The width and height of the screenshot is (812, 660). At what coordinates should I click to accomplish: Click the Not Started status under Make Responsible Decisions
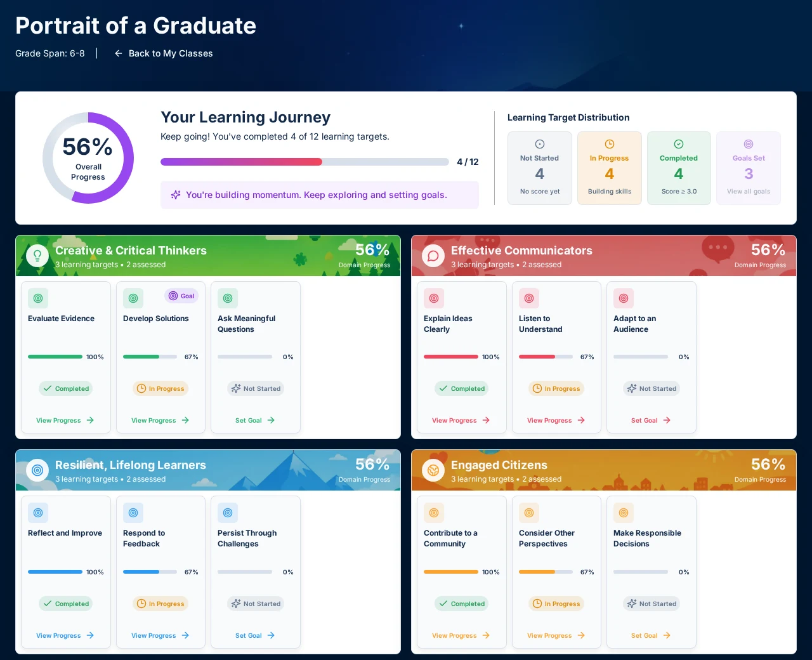click(x=652, y=604)
